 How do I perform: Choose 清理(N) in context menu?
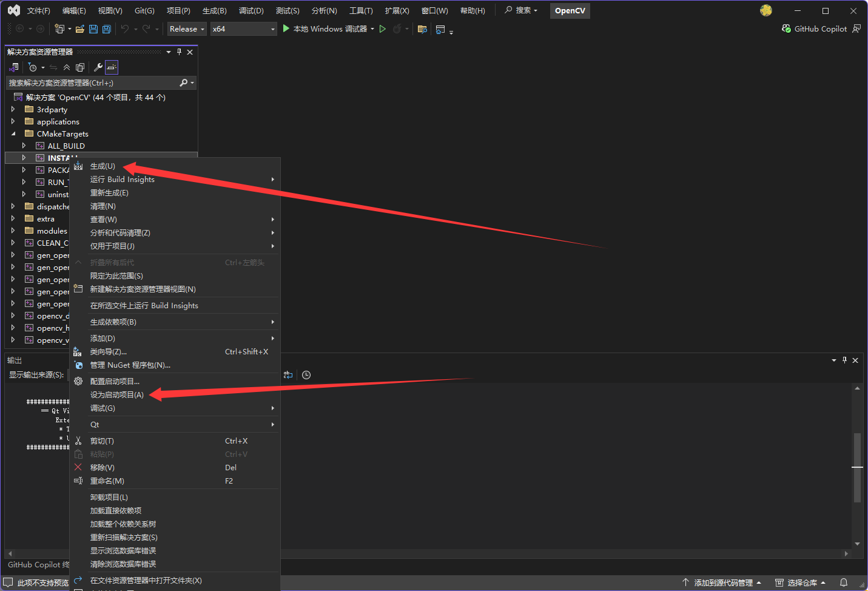(175, 206)
